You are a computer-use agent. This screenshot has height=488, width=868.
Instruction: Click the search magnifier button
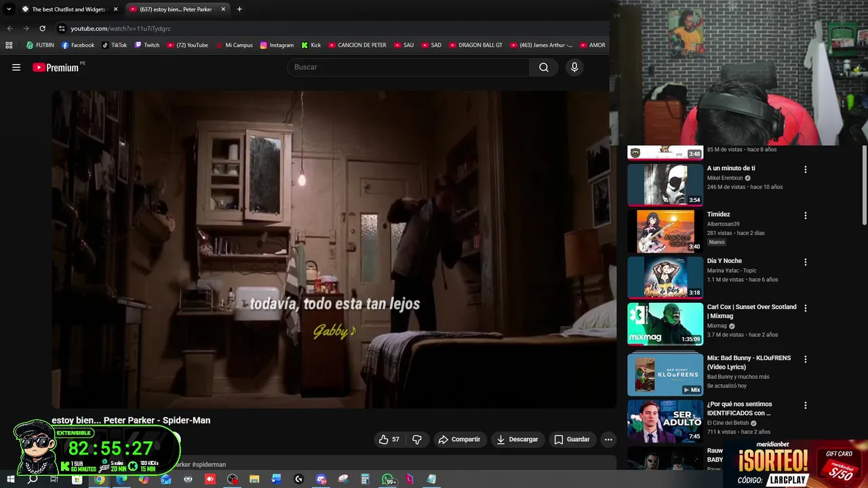pos(544,67)
